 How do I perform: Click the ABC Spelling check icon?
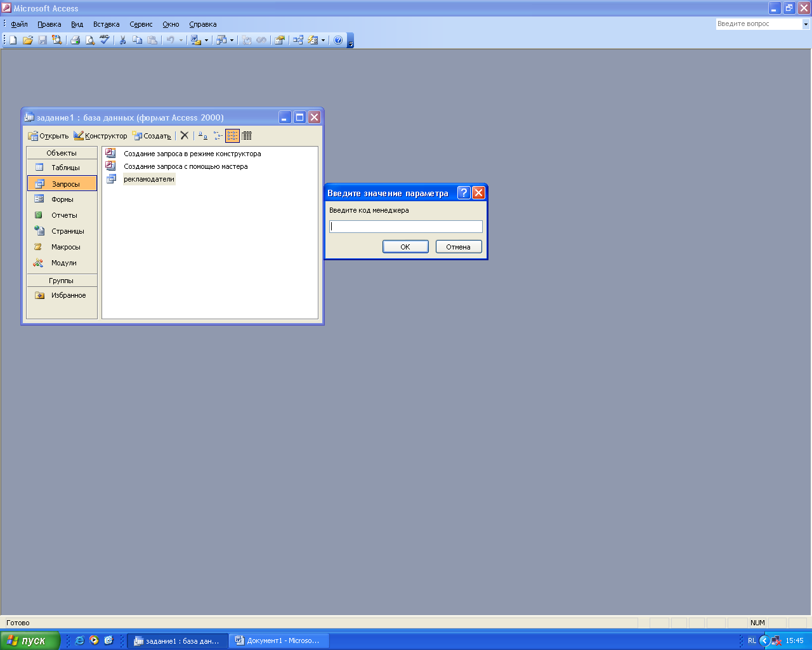click(x=105, y=40)
